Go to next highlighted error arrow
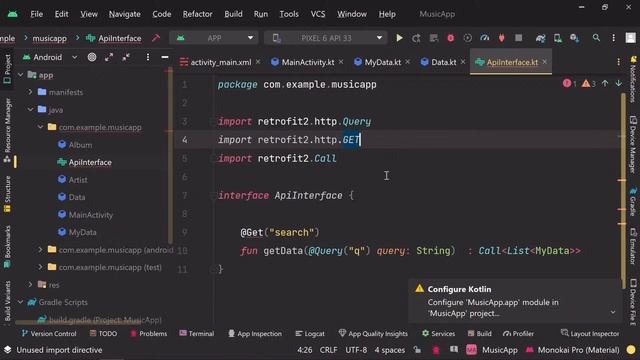The image size is (640, 360). tap(619, 83)
